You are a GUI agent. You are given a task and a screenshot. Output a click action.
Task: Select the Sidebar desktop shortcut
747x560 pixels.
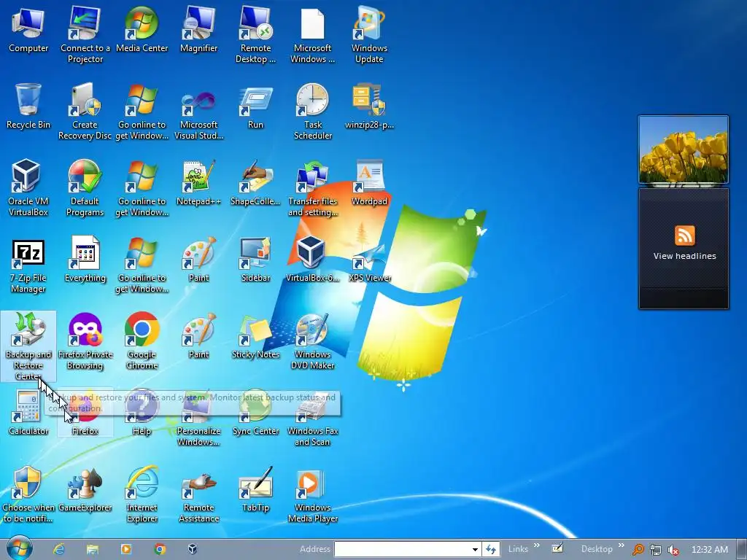[x=255, y=260]
